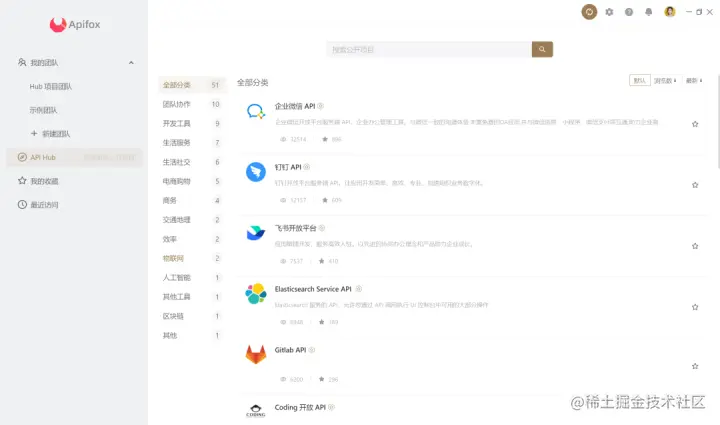
Task: Open settings via the gear icon
Action: point(609,12)
